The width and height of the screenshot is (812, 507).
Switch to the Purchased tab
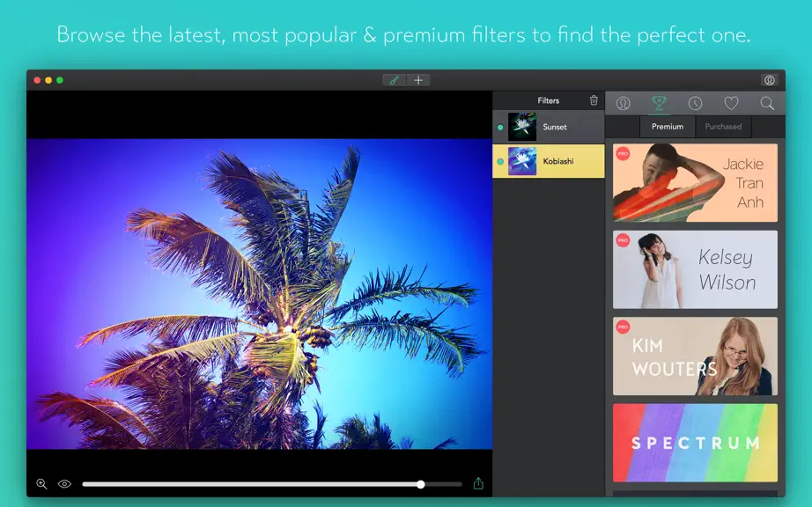pos(723,127)
